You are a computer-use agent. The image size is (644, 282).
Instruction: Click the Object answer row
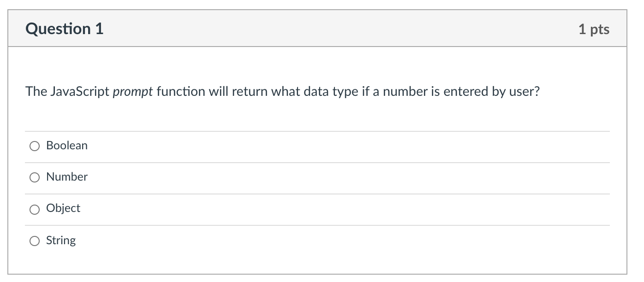277,208
